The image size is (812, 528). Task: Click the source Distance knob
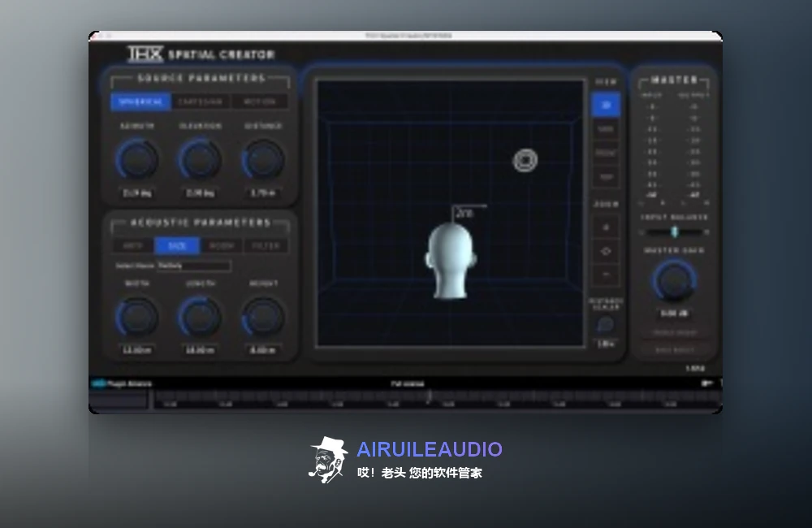pos(263,159)
